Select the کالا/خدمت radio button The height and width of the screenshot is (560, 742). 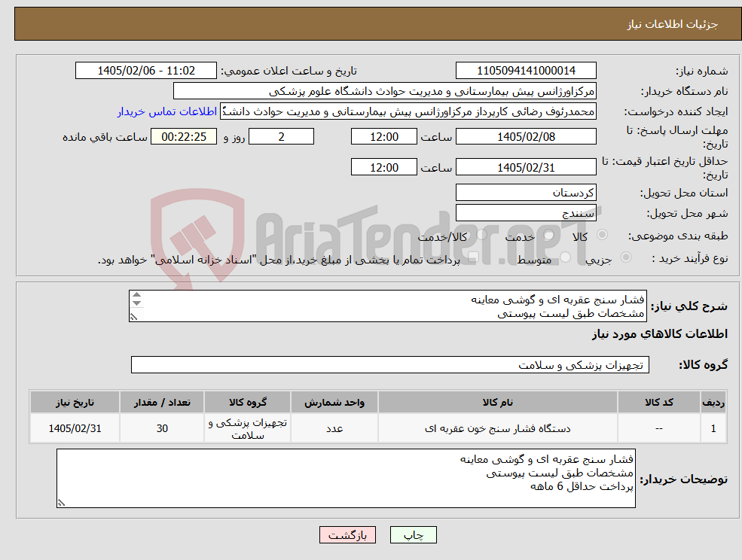[481, 235]
